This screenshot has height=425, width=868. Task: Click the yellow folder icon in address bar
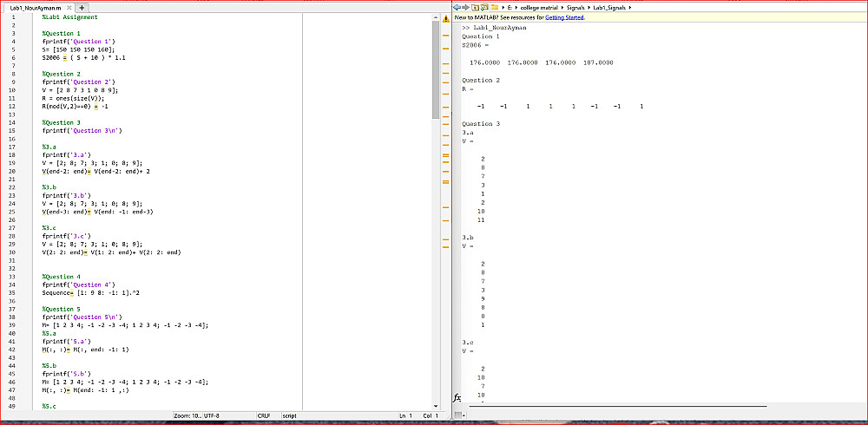coord(495,7)
